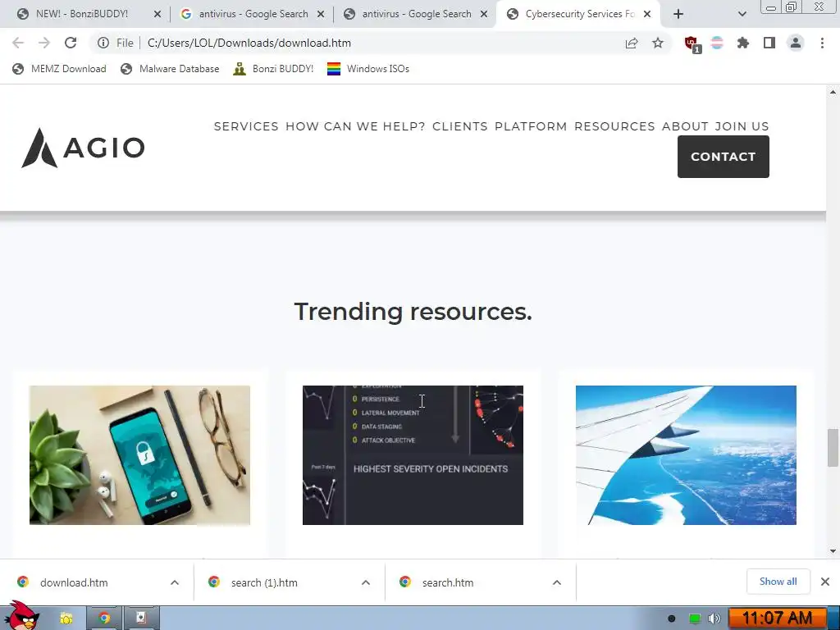This screenshot has height=630, width=840.
Task: Open downloaded file download.htm
Action: click(x=73, y=582)
